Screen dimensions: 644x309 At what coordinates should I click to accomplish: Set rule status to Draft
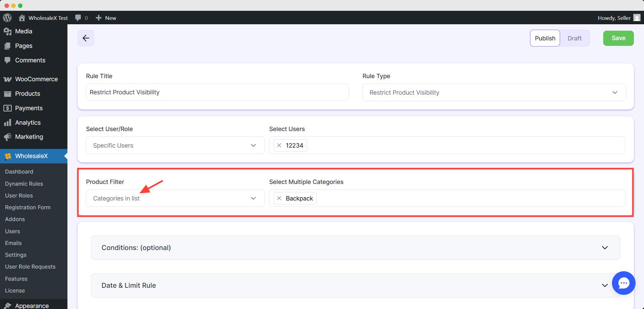tap(575, 38)
